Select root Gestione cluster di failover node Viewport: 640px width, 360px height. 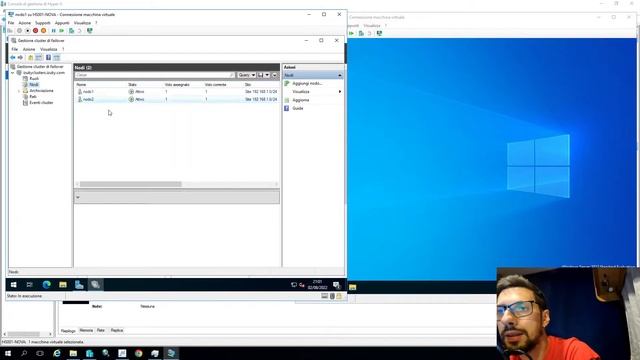[x=40, y=67]
